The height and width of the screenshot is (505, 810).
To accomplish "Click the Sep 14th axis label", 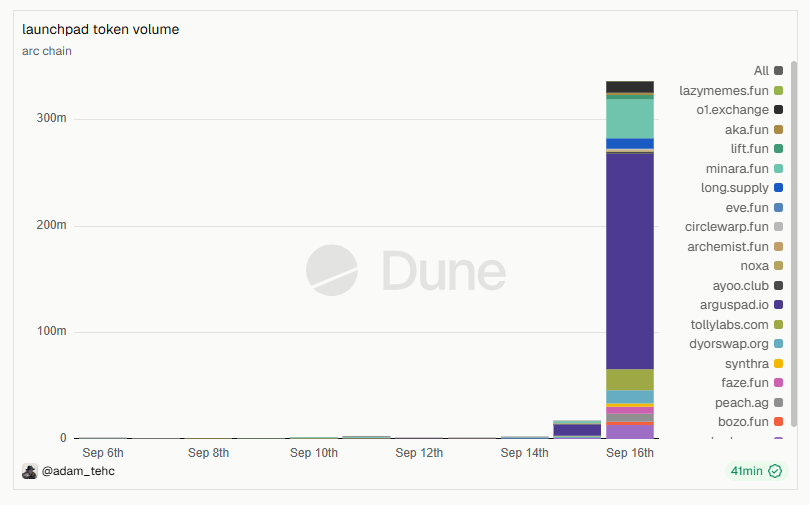I will tap(524, 453).
